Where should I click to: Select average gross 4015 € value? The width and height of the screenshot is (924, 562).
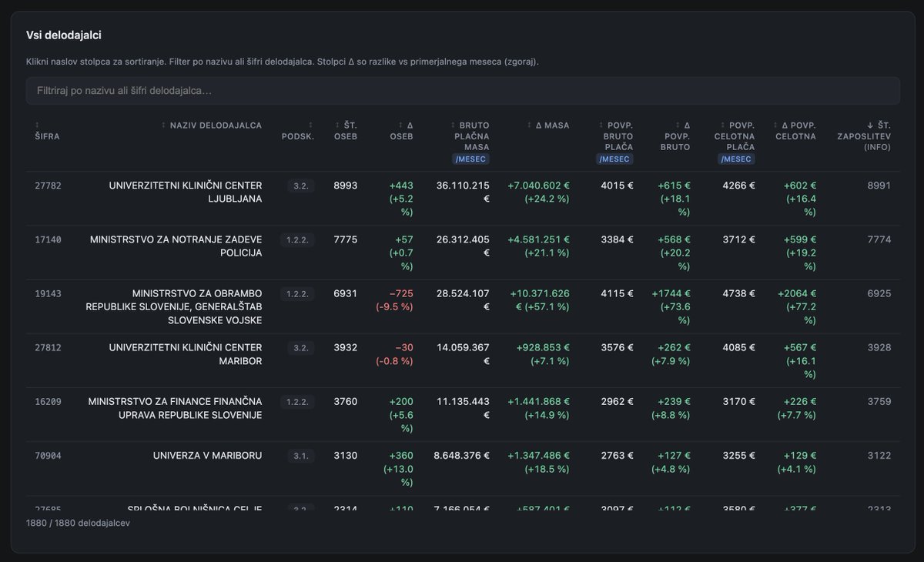[617, 186]
